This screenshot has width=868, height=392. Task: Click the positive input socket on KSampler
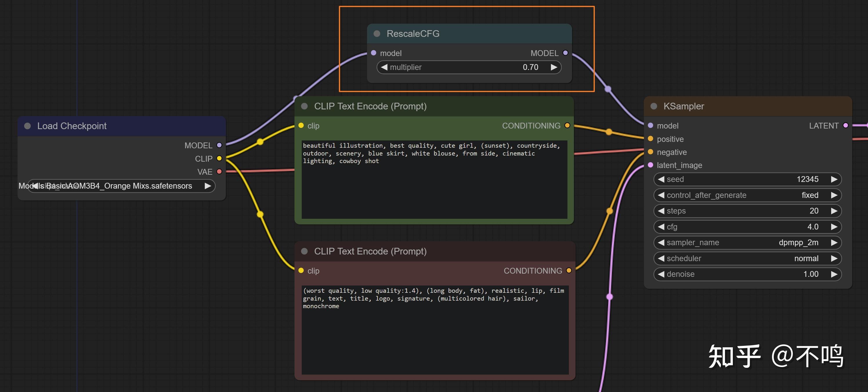(650, 139)
